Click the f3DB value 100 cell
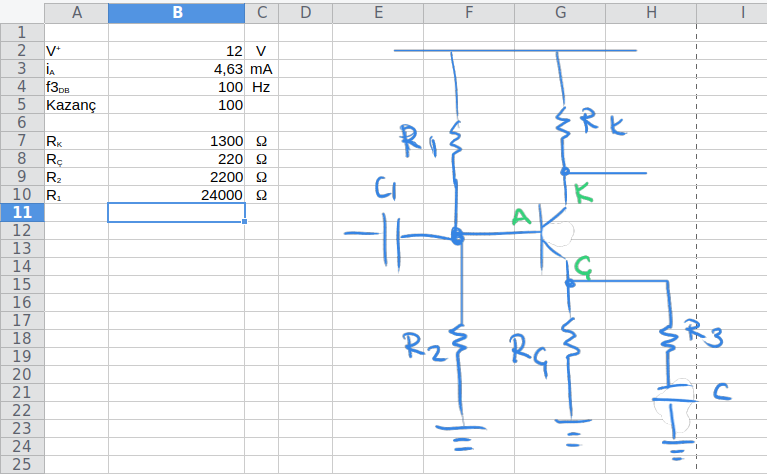Image resolution: width=767 pixels, height=474 pixels. pos(177,87)
